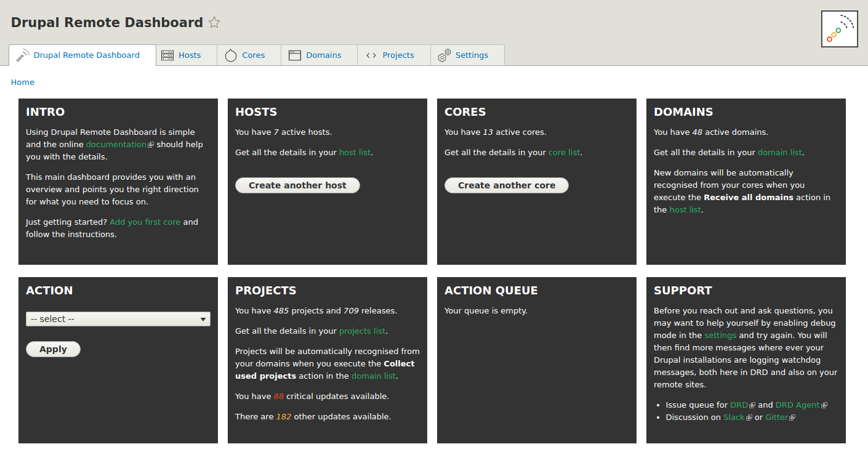868x460 pixels.
Task: Click the DRD logo in top-right corner
Action: coord(839,29)
